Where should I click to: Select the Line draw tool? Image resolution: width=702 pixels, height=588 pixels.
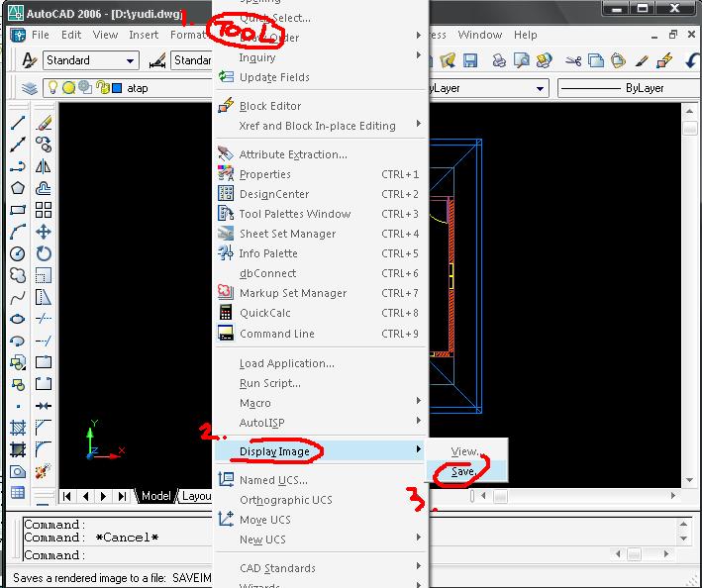(x=18, y=123)
